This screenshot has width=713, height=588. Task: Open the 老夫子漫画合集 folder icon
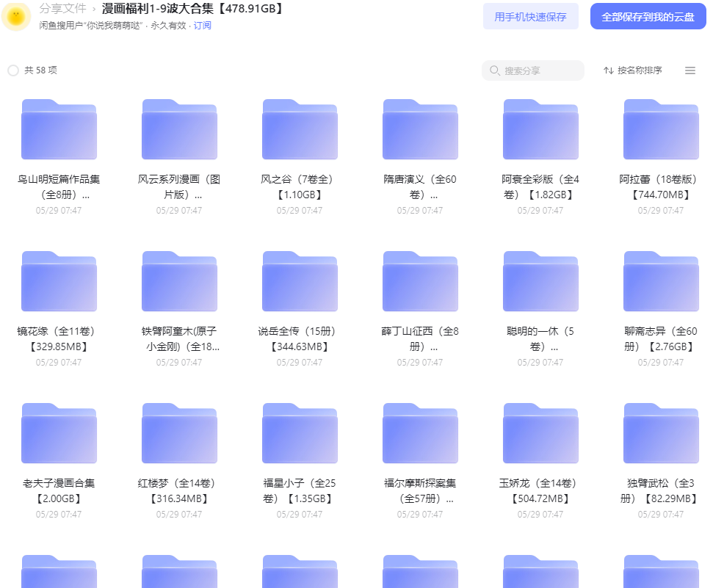click(x=59, y=433)
